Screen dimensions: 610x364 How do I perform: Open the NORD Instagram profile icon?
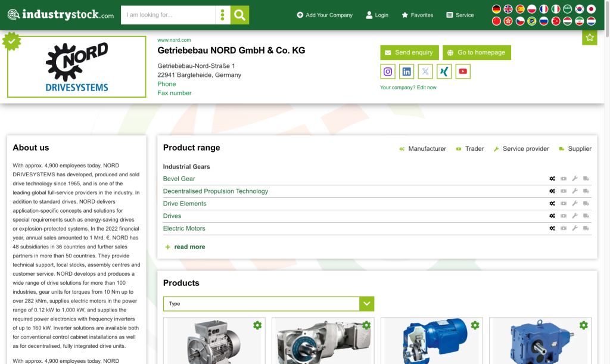[x=388, y=71]
